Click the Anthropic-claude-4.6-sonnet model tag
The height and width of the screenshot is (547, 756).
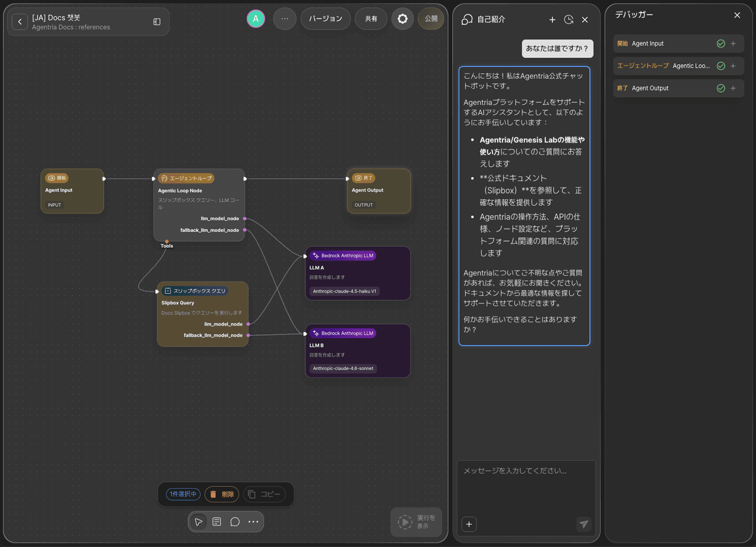click(343, 369)
